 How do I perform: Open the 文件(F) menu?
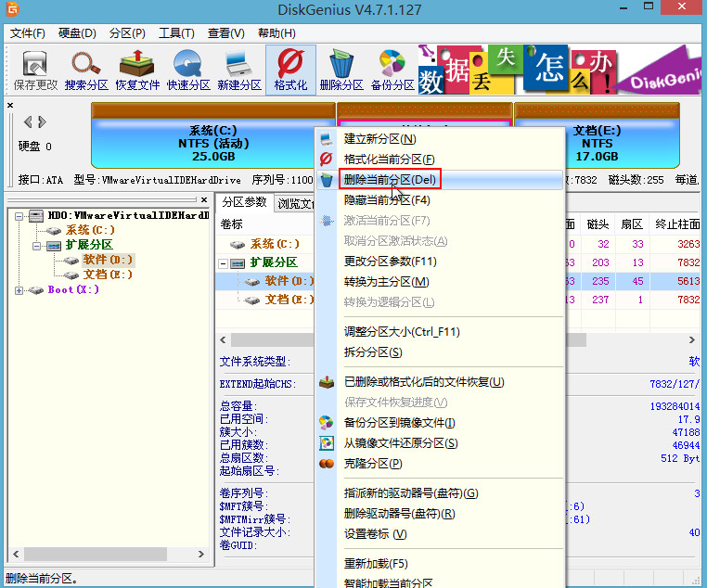[x=28, y=33]
